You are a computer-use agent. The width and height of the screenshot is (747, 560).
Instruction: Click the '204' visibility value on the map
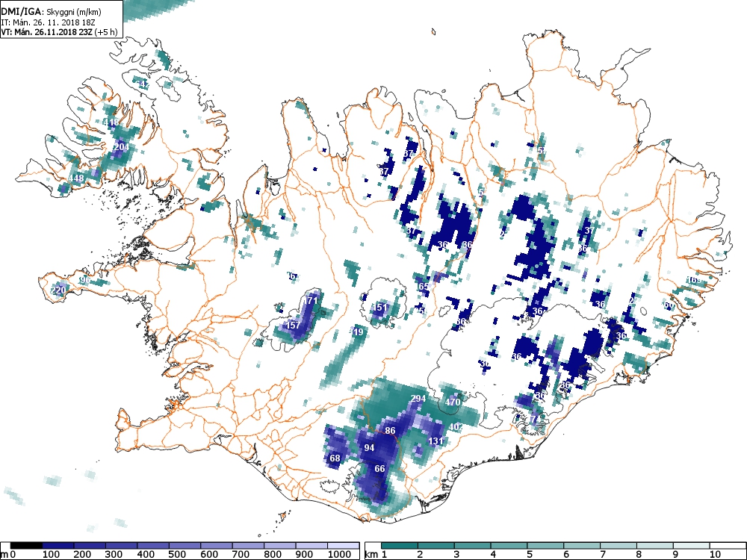point(122,146)
